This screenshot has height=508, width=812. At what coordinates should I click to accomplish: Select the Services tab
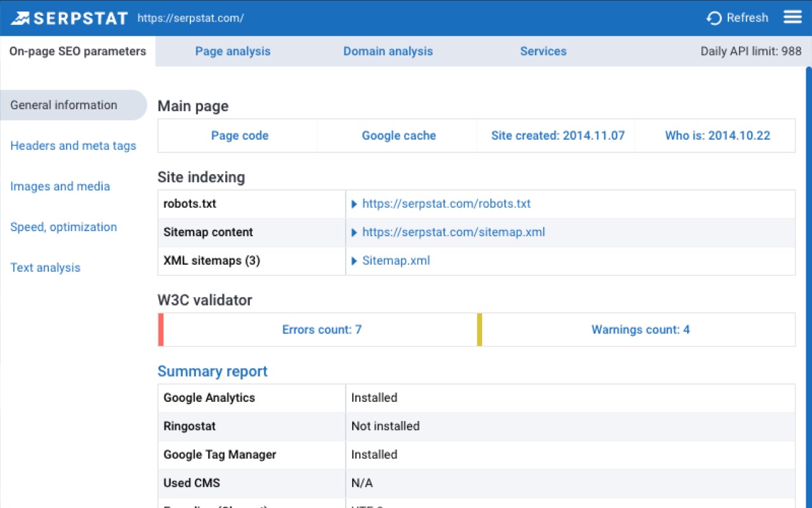(543, 51)
